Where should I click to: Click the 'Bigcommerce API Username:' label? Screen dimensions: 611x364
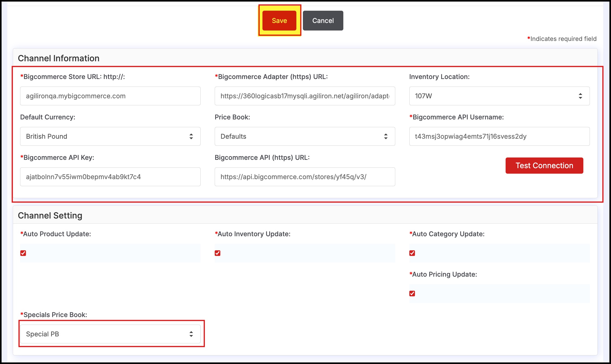[457, 117]
